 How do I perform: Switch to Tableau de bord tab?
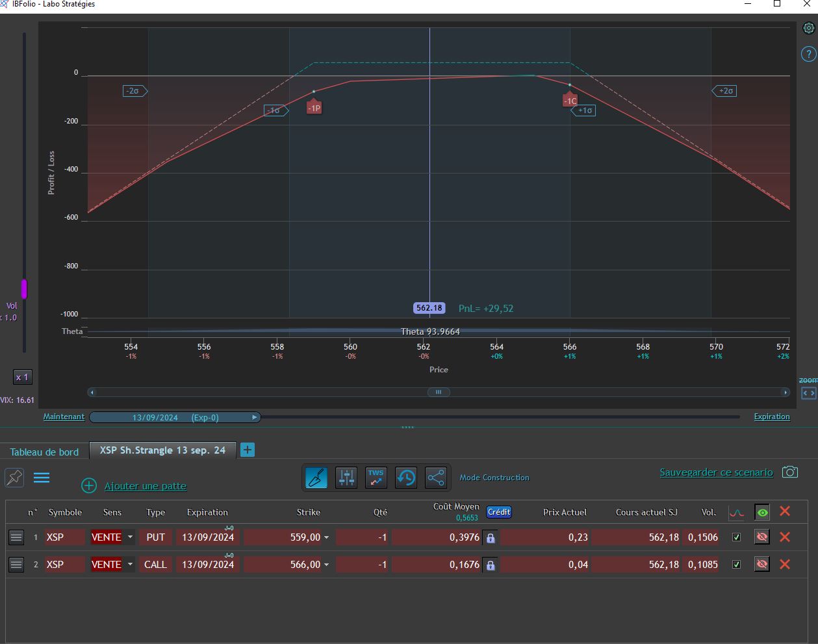(44, 452)
